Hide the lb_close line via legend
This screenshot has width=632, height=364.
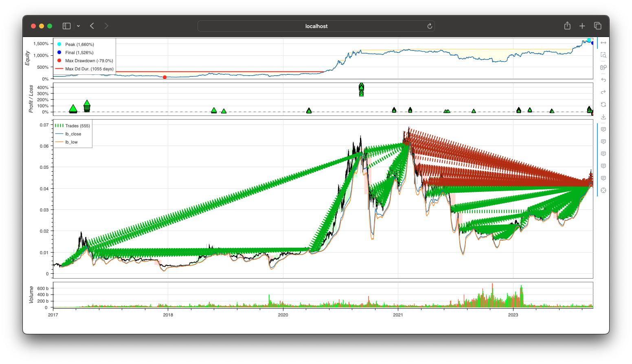[x=73, y=134]
